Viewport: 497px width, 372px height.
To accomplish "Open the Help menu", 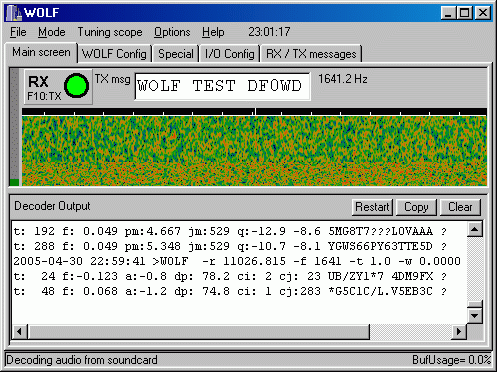I will pyautogui.click(x=213, y=32).
